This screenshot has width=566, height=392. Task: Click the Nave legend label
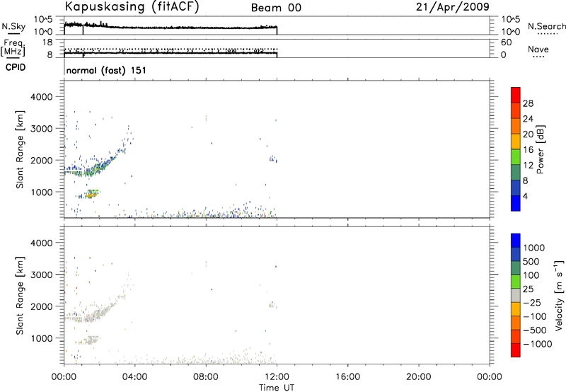(x=538, y=50)
